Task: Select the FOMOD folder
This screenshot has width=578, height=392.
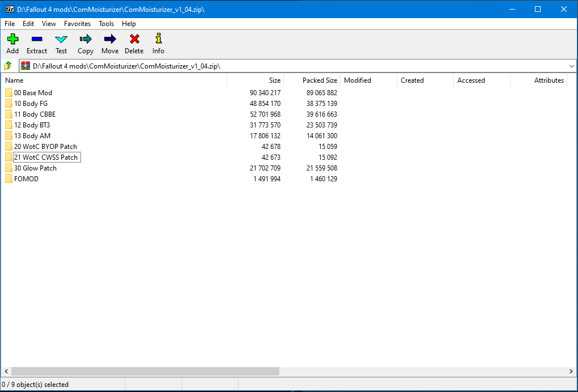Action: tap(26, 179)
